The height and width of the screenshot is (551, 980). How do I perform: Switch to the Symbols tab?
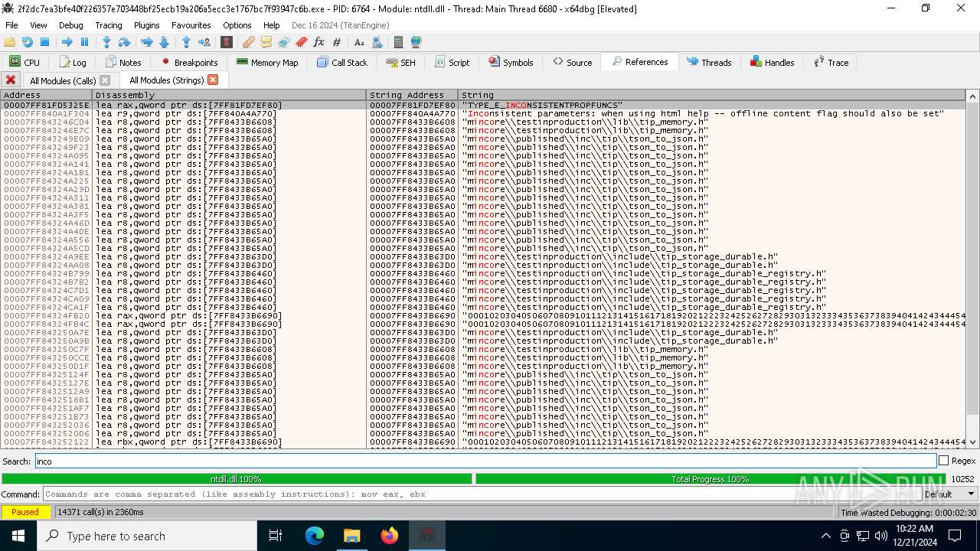tap(511, 62)
